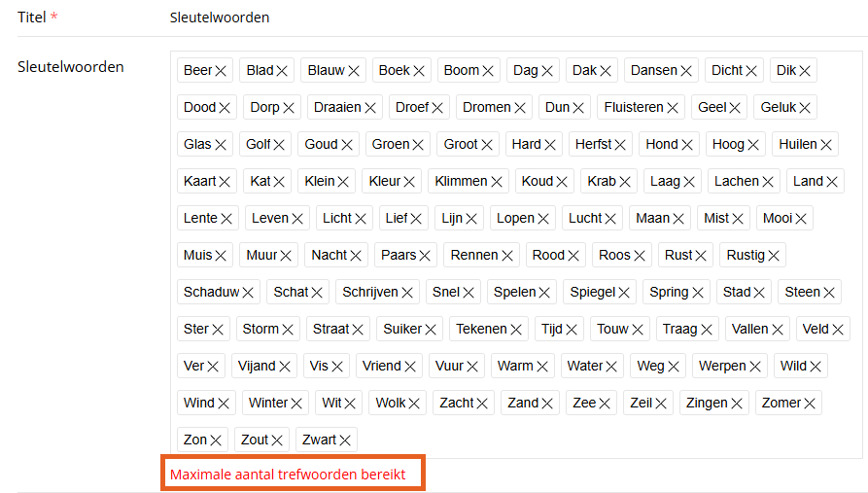Remove the Schaduw tag
Image resolution: width=868 pixels, height=493 pixels.
[x=248, y=293]
